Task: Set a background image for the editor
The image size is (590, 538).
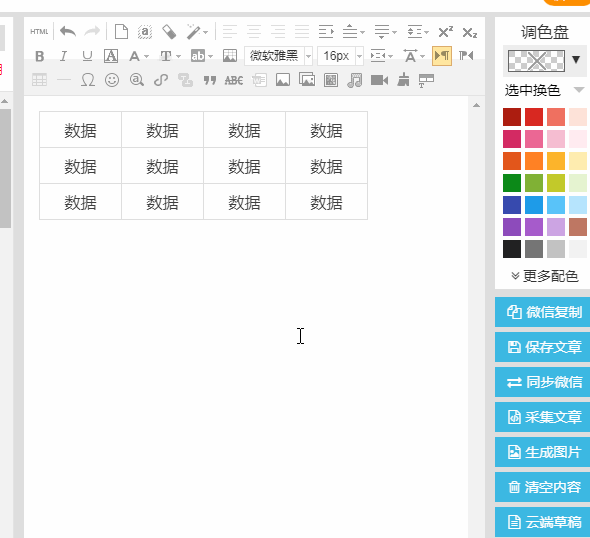Action: point(230,56)
